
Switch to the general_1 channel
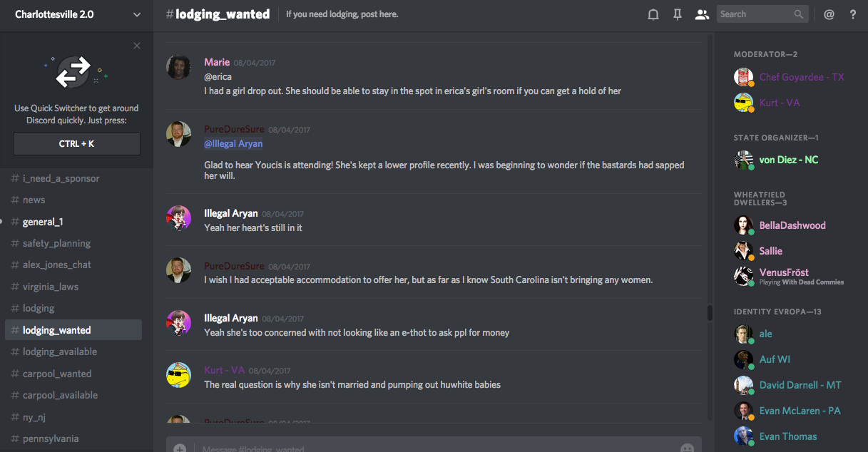[43, 222]
